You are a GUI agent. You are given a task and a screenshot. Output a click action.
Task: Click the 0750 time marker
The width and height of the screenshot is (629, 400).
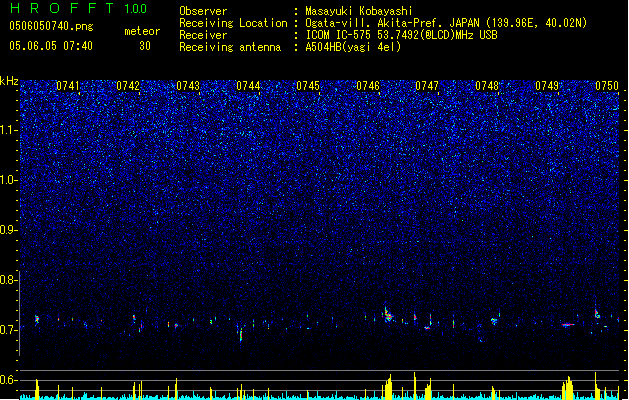(x=607, y=86)
